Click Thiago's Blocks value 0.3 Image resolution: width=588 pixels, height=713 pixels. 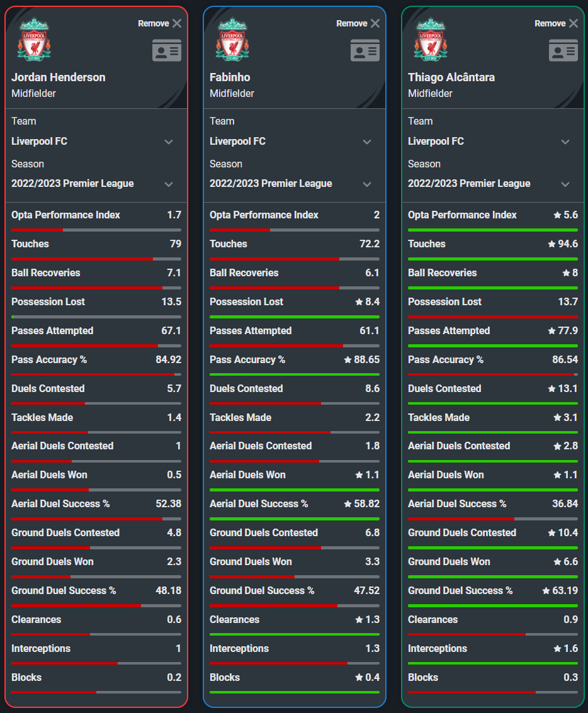[571, 678]
